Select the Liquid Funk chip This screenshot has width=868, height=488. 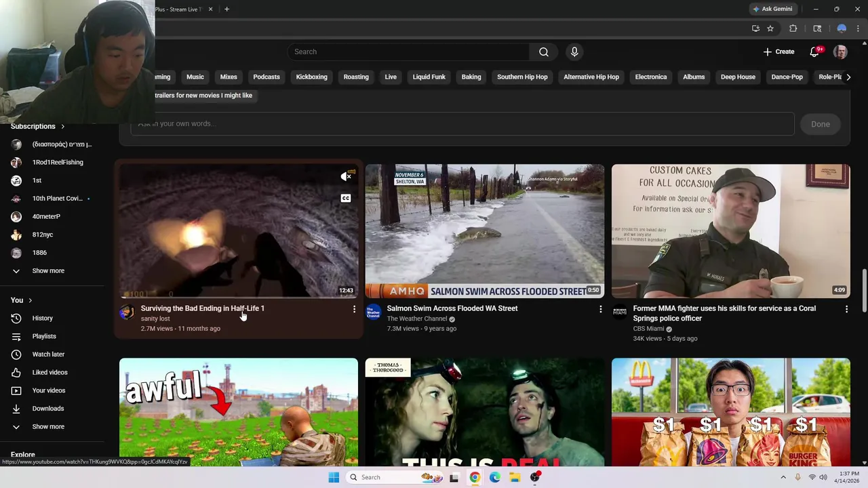coord(429,77)
